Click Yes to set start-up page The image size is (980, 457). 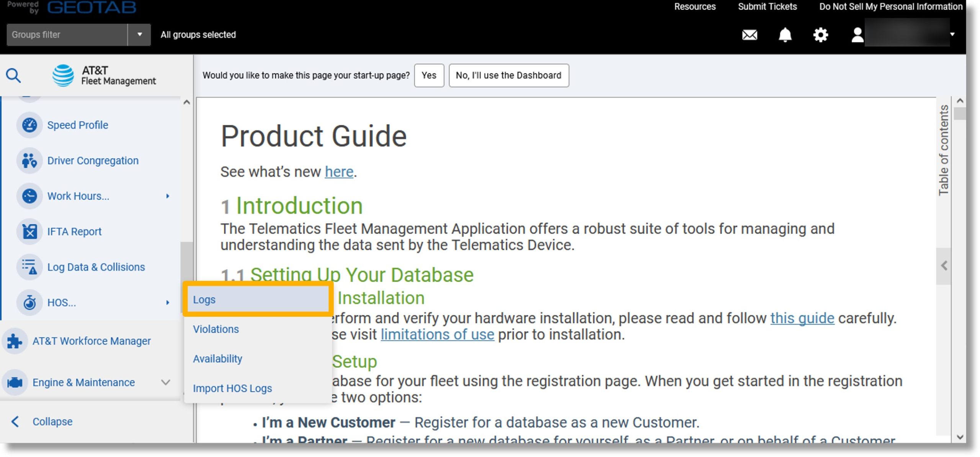coord(429,75)
